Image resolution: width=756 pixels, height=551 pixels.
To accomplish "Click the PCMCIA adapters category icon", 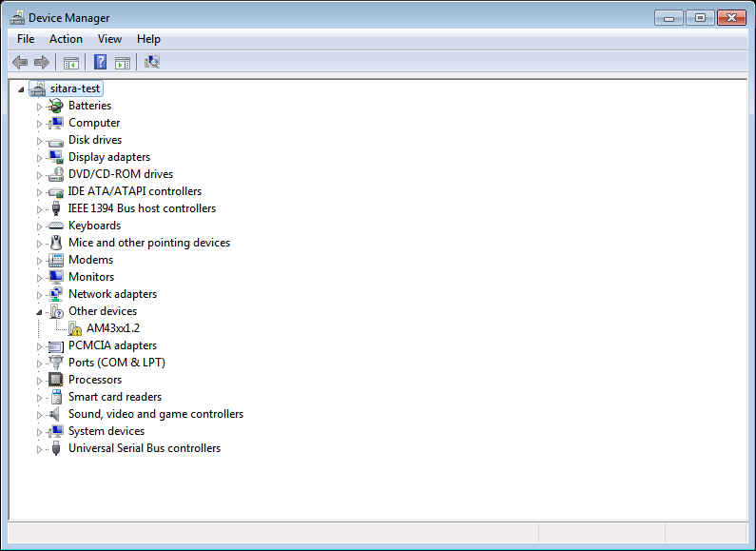I will (56, 346).
